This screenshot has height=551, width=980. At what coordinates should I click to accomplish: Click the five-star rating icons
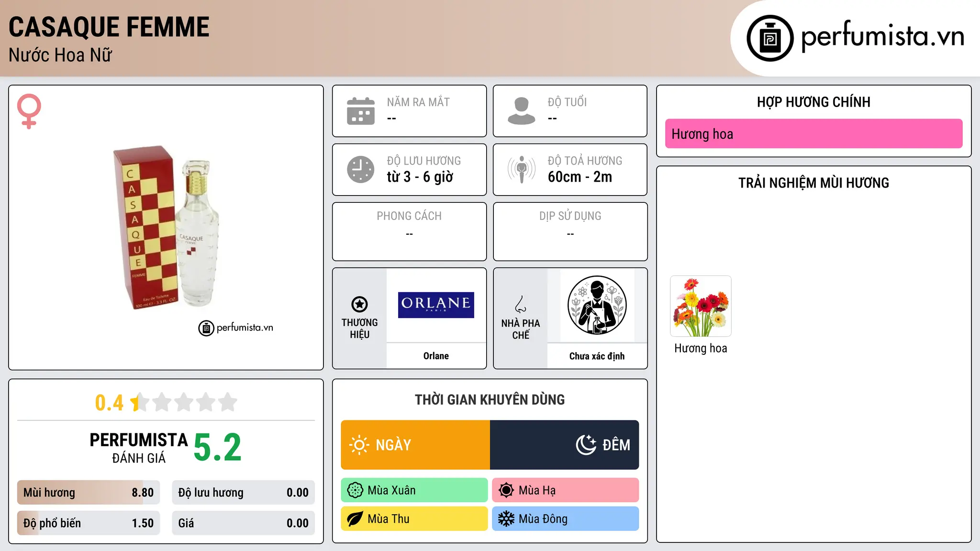(x=184, y=402)
